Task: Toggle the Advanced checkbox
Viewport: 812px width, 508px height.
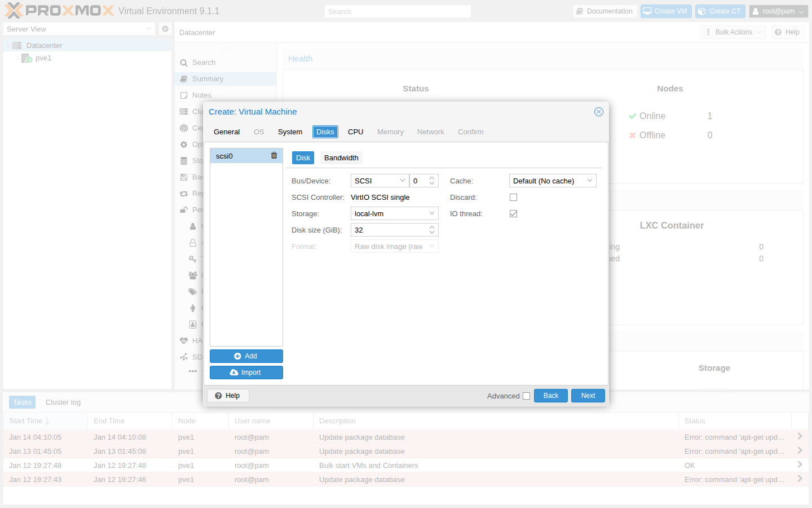Action: coord(526,396)
